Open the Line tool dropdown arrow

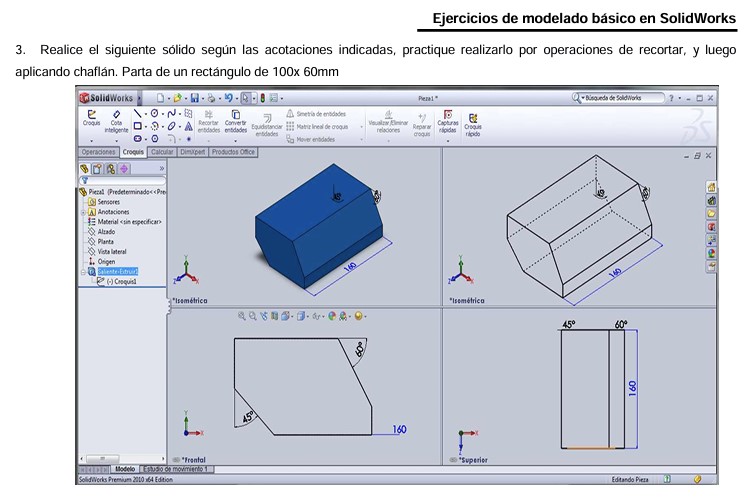(146, 114)
